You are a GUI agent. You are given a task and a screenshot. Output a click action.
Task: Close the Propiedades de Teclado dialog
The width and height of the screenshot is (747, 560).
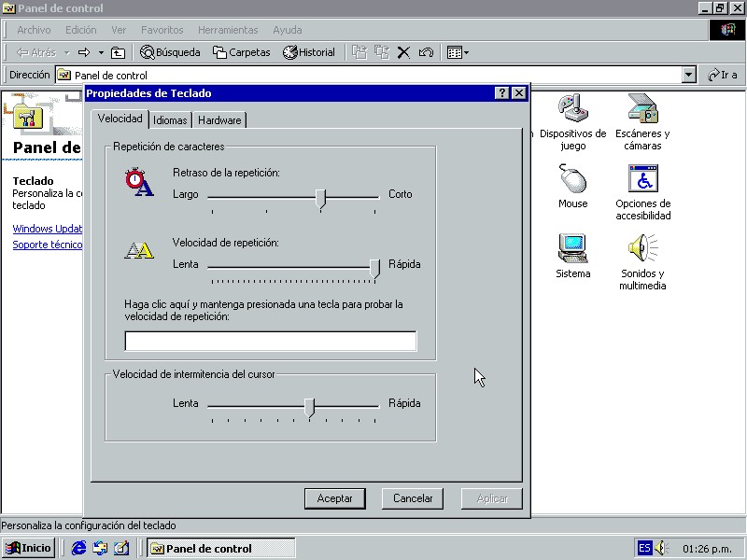(x=519, y=92)
